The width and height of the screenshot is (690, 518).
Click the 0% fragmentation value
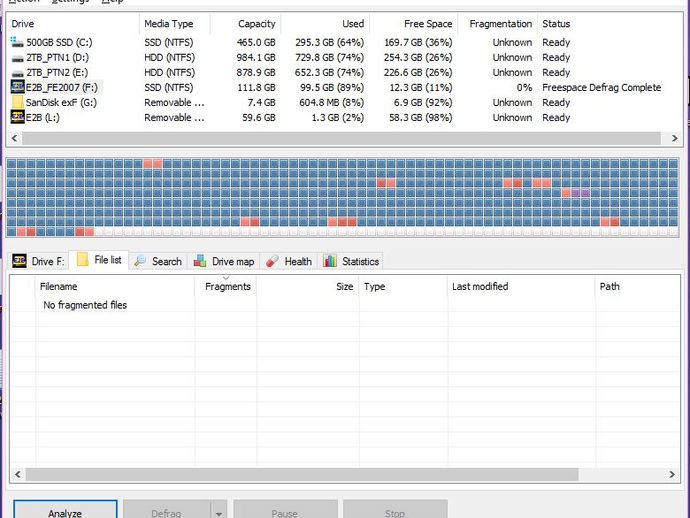[524, 88]
